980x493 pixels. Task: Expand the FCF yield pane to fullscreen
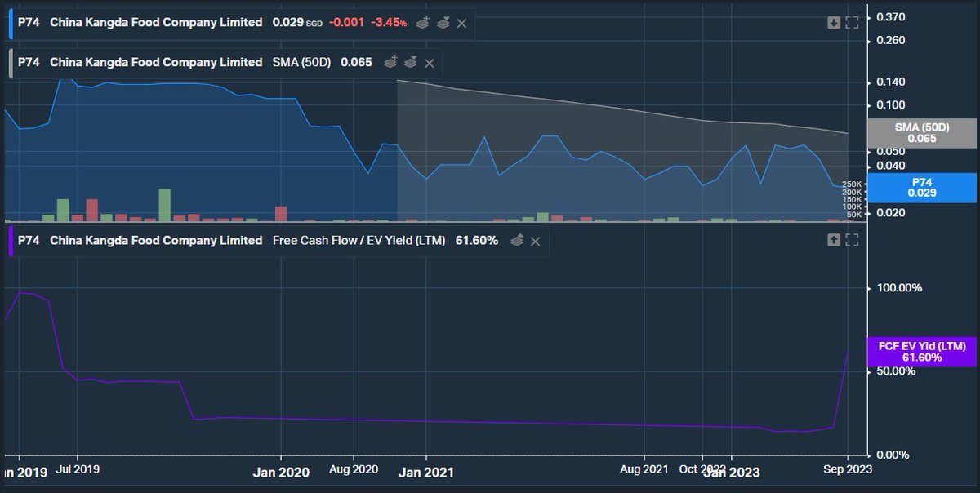(x=852, y=240)
